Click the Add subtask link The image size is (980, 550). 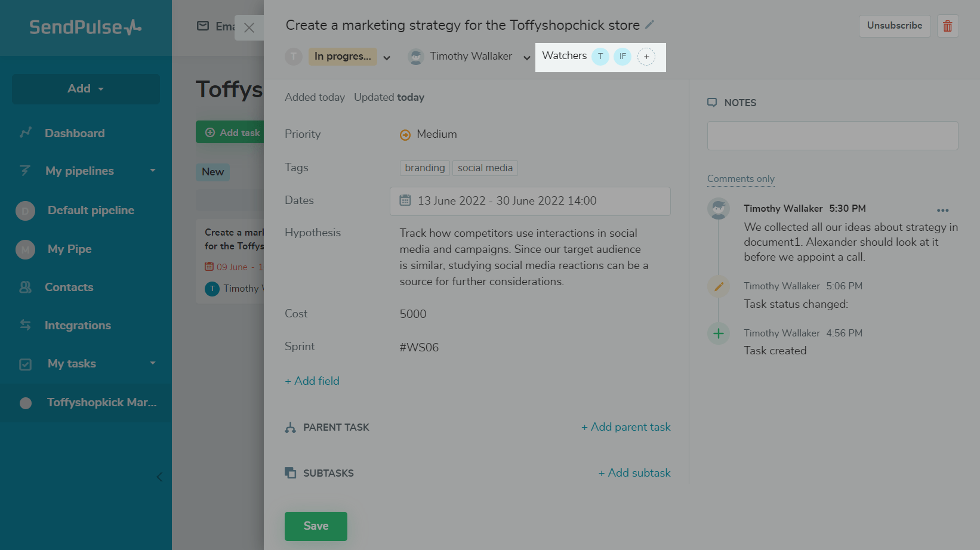pyautogui.click(x=634, y=473)
